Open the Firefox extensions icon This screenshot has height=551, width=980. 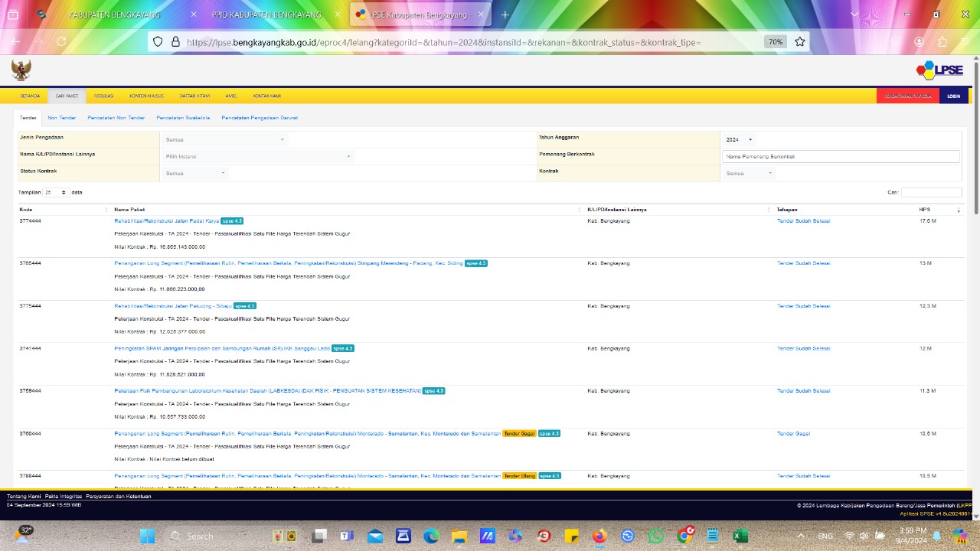point(942,42)
